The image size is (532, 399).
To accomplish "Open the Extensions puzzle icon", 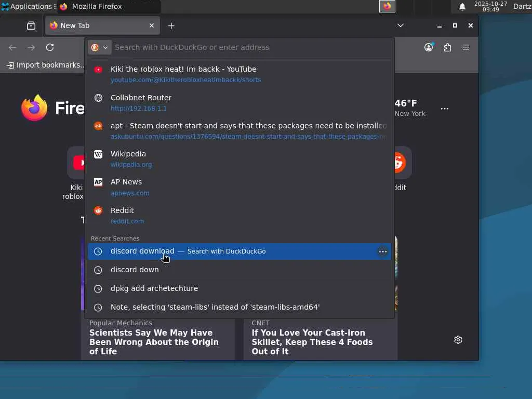I will click(447, 47).
